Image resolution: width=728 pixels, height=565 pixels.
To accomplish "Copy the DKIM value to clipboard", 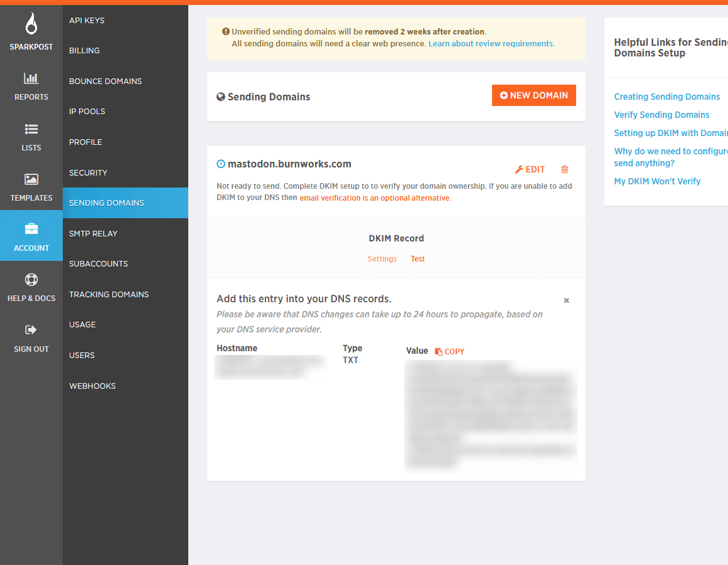I will 450,351.
